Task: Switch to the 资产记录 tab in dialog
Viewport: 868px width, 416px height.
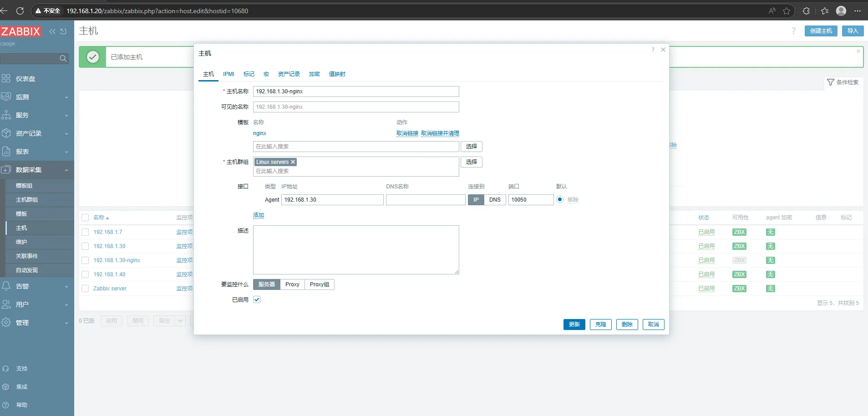Action: pos(289,74)
